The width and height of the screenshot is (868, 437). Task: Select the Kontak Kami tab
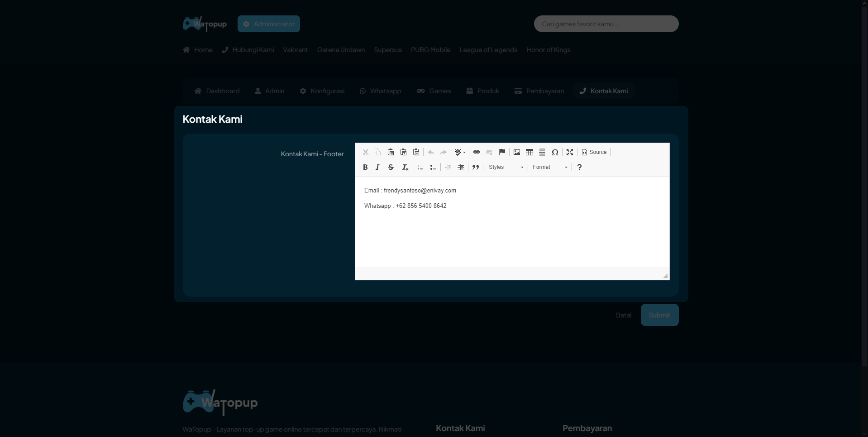[x=604, y=91]
